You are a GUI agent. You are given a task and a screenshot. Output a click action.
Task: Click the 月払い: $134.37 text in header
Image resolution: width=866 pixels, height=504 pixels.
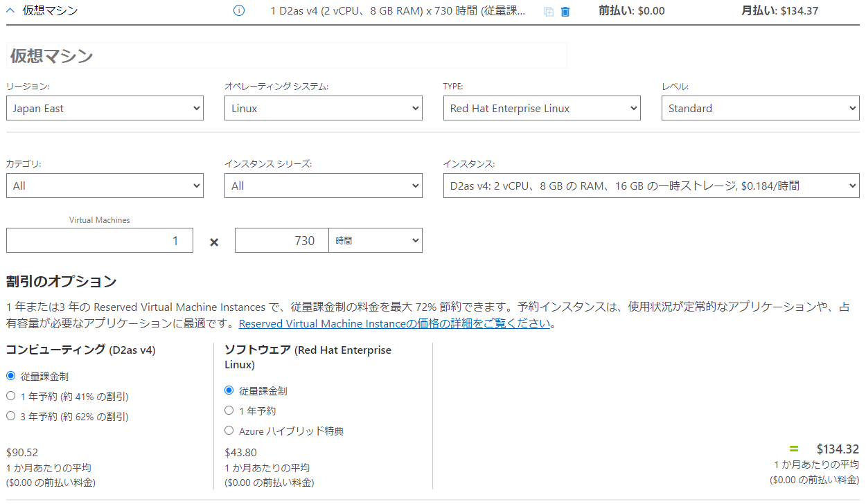click(x=780, y=10)
